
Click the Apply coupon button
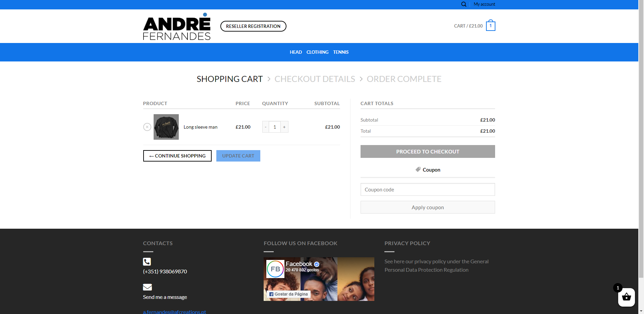(x=427, y=207)
